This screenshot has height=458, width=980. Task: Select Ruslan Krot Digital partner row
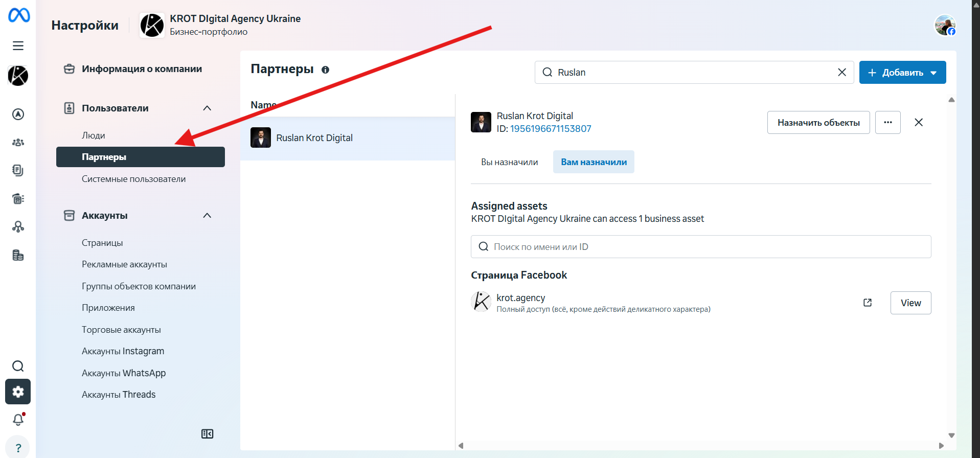pos(348,138)
